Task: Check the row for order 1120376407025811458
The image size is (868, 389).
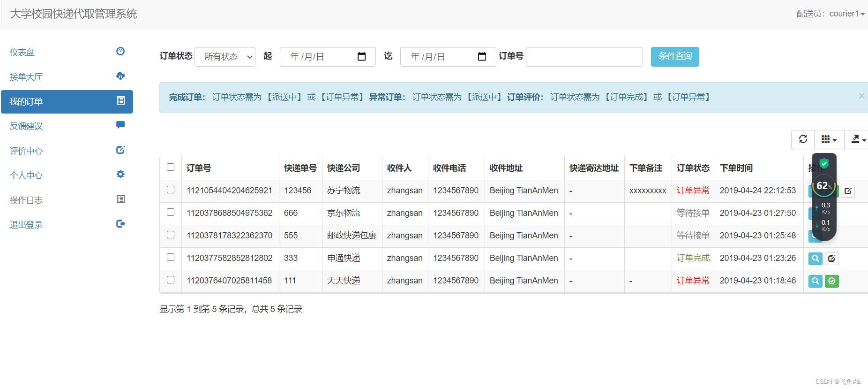Action: click(x=171, y=280)
